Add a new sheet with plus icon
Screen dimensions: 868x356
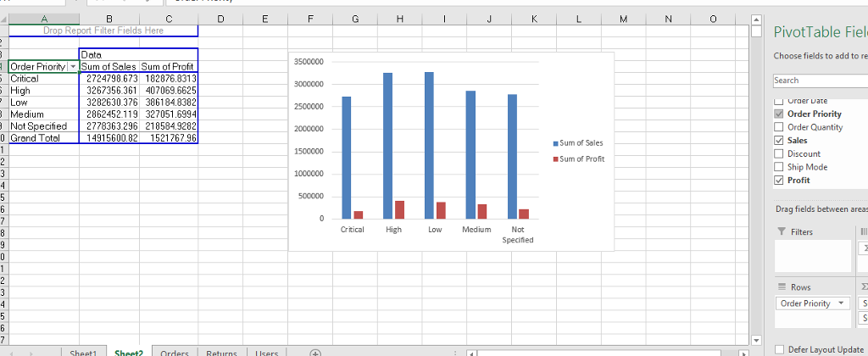click(x=315, y=353)
